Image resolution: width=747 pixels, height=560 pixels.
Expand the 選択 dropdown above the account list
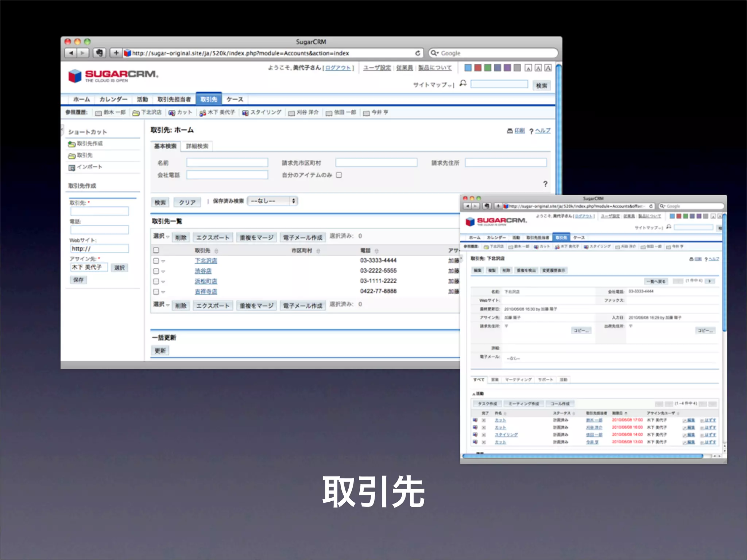click(161, 236)
